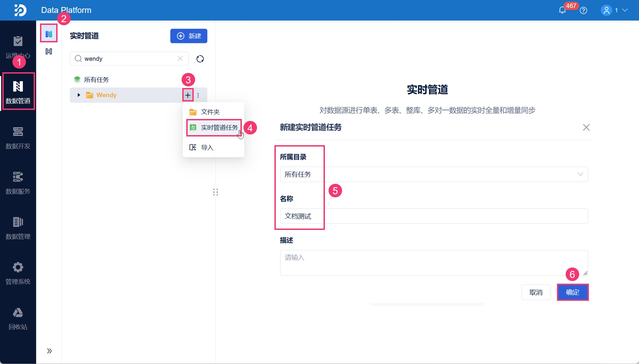This screenshot has height=364, width=639.
Task: Choose 导入 from the popup menu
Action: (x=207, y=148)
